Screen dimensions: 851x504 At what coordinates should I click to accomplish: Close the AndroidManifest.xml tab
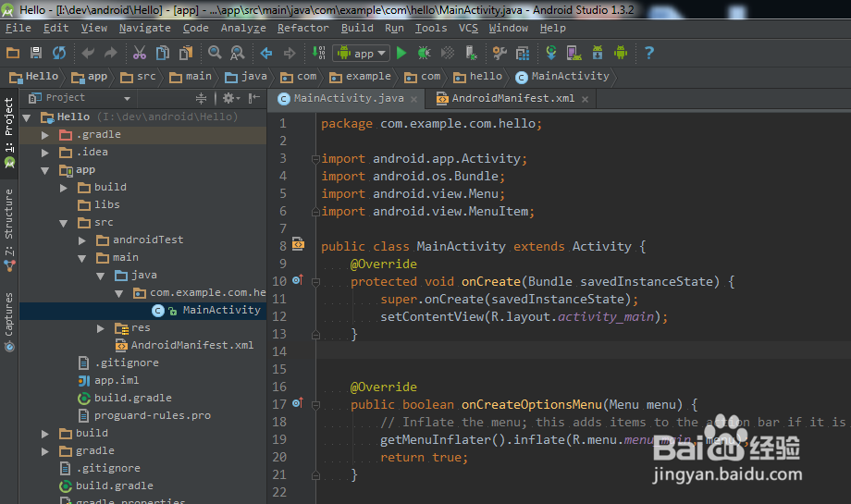(x=585, y=99)
